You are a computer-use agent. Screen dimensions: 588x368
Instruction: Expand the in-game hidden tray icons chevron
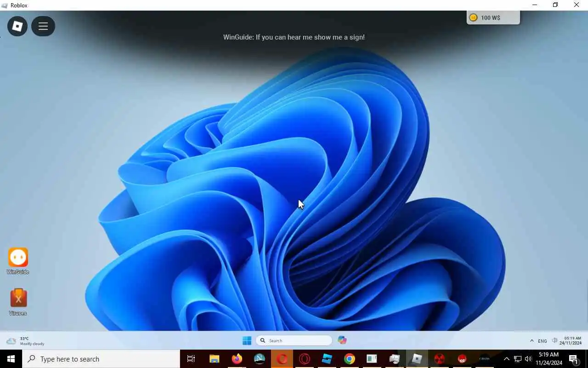pos(531,341)
